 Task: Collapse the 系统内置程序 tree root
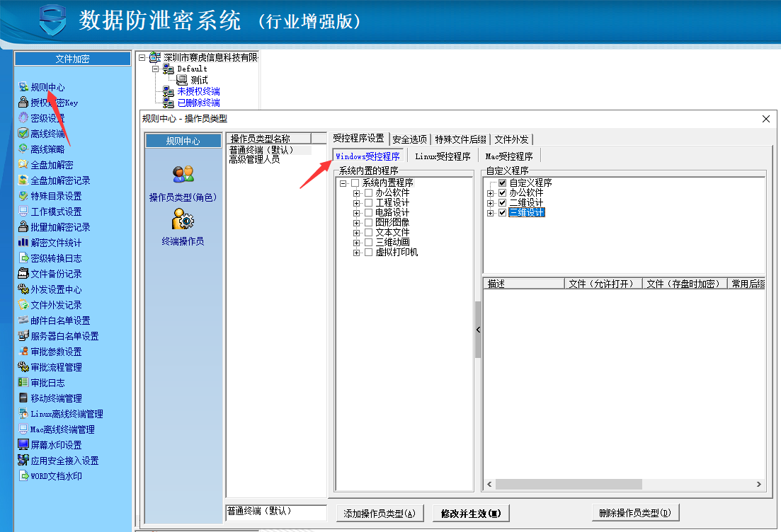pos(343,183)
